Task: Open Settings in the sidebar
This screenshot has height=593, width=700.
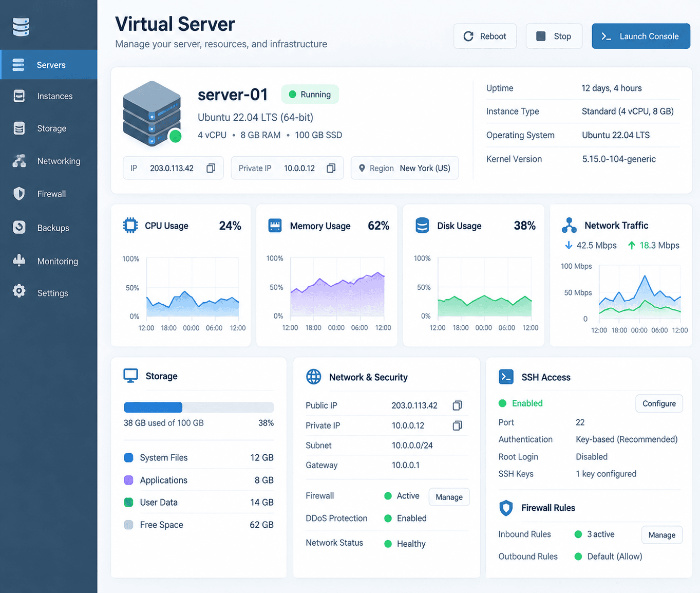Action: [49, 293]
